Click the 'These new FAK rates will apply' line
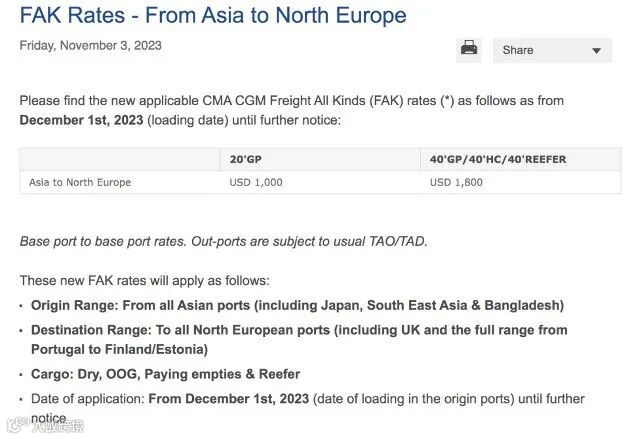 point(144,281)
